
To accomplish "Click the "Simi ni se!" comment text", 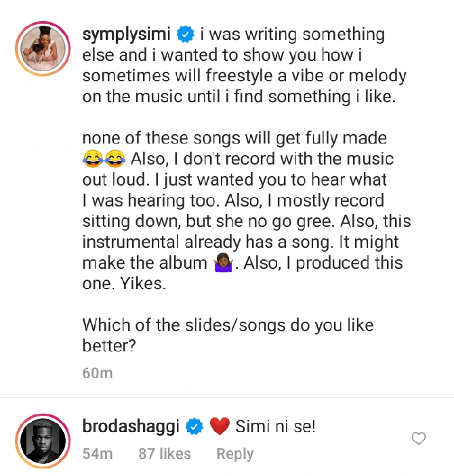I will tap(276, 426).
